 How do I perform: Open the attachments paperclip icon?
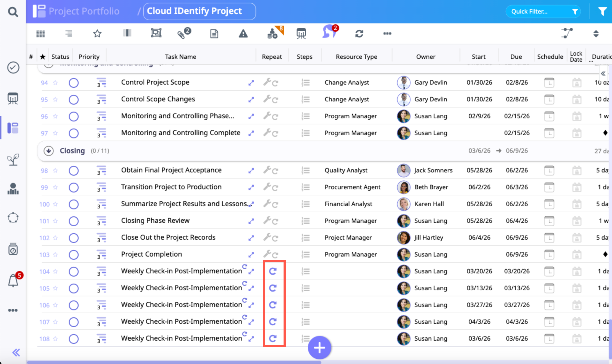point(182,34)
